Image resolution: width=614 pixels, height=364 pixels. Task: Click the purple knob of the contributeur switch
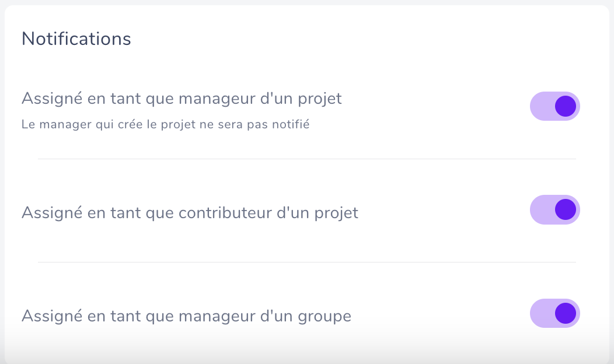click(x=566, y=210)
